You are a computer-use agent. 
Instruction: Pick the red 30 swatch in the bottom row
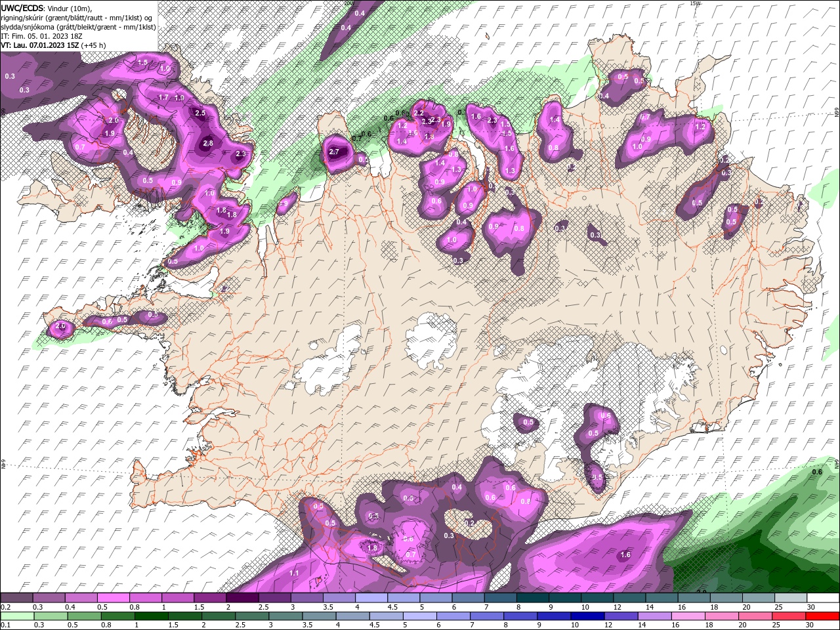coord(823,616)
